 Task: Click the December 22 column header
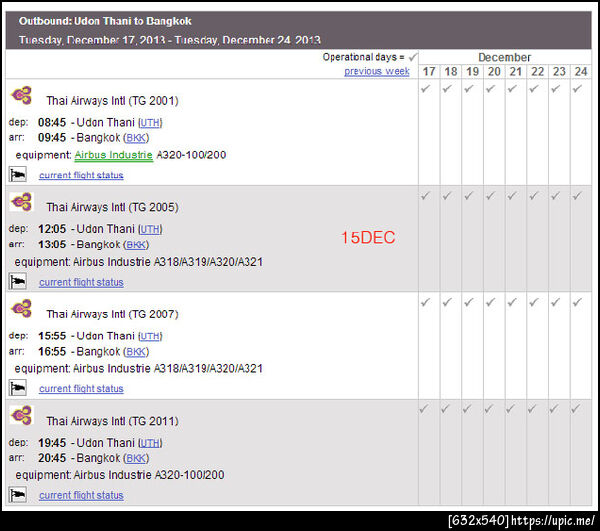tap(538, 72)
